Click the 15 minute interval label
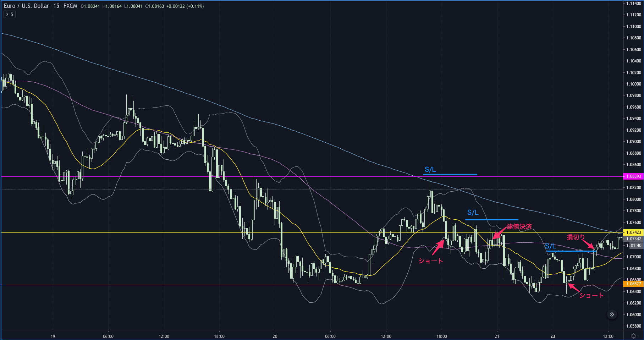 coord(56,6)
